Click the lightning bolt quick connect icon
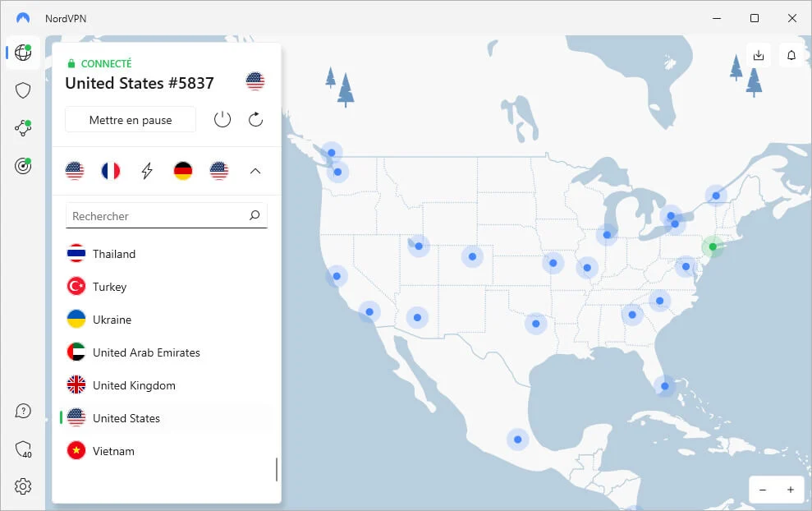This screenshot has height=511, width=812. tap(147, 171)
